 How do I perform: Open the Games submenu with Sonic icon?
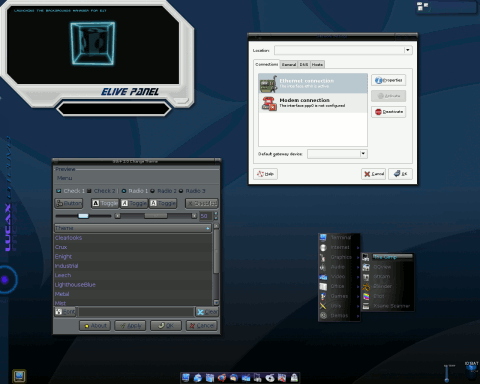pos(339,296)
